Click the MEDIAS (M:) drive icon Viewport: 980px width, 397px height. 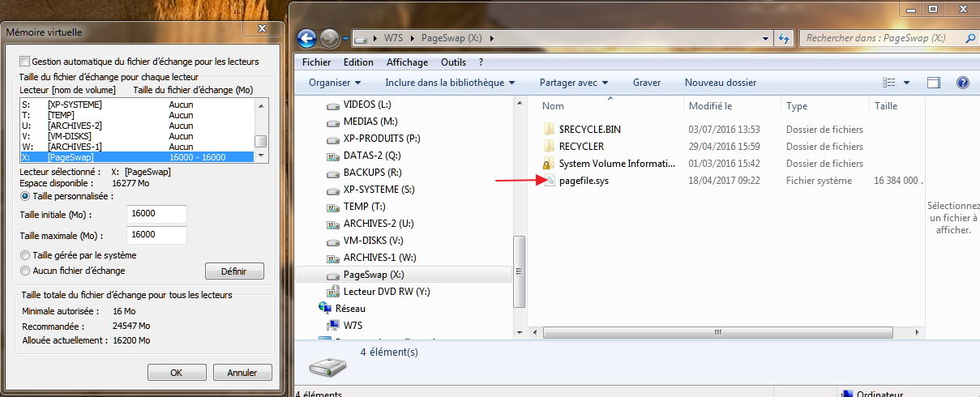click(x=332, y=122)
